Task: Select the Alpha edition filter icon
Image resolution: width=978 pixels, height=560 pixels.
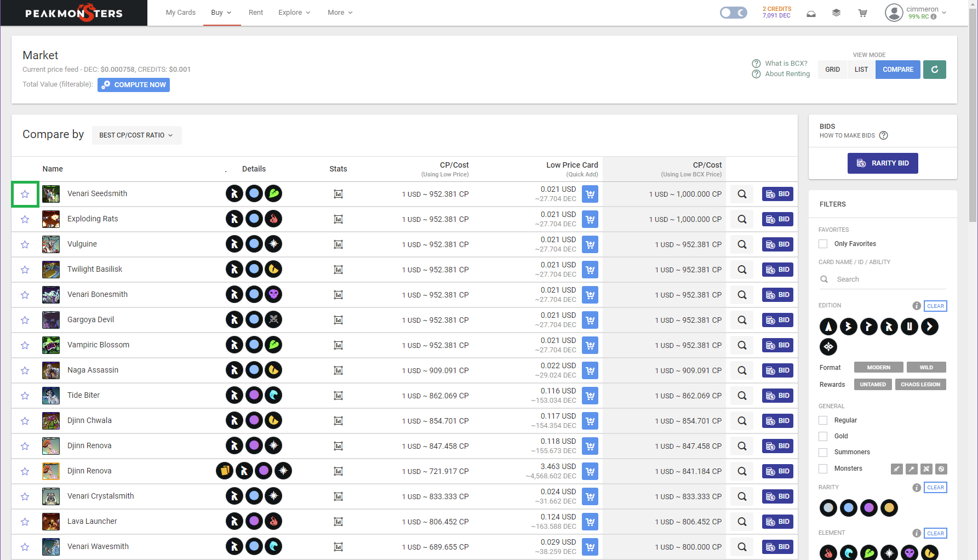Action: point(828,327)
